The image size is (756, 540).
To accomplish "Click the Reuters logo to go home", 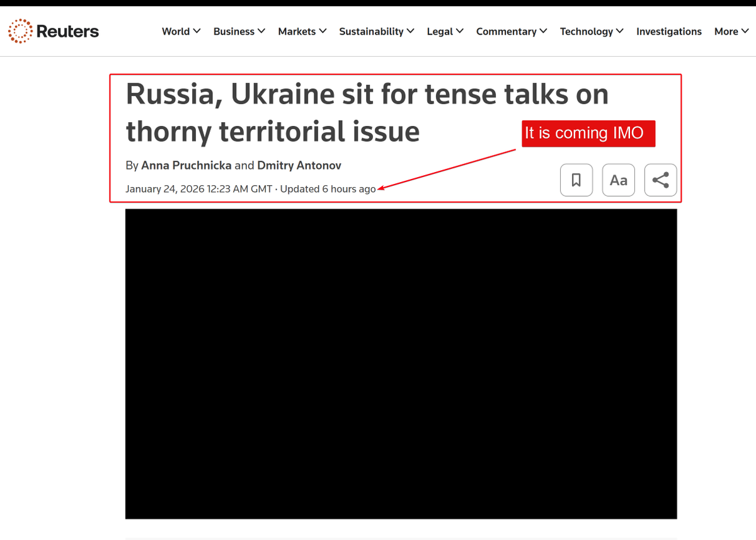I will (54, 30).
